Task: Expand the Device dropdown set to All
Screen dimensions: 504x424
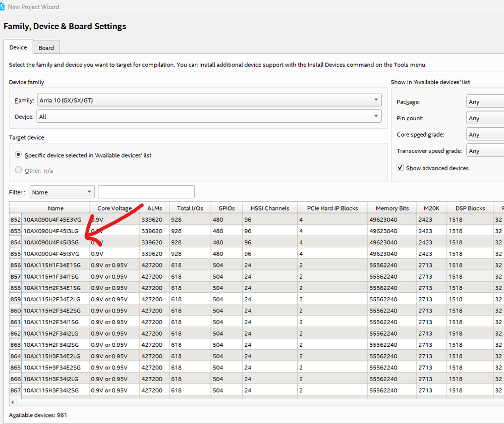Action: tap(209, 117)
